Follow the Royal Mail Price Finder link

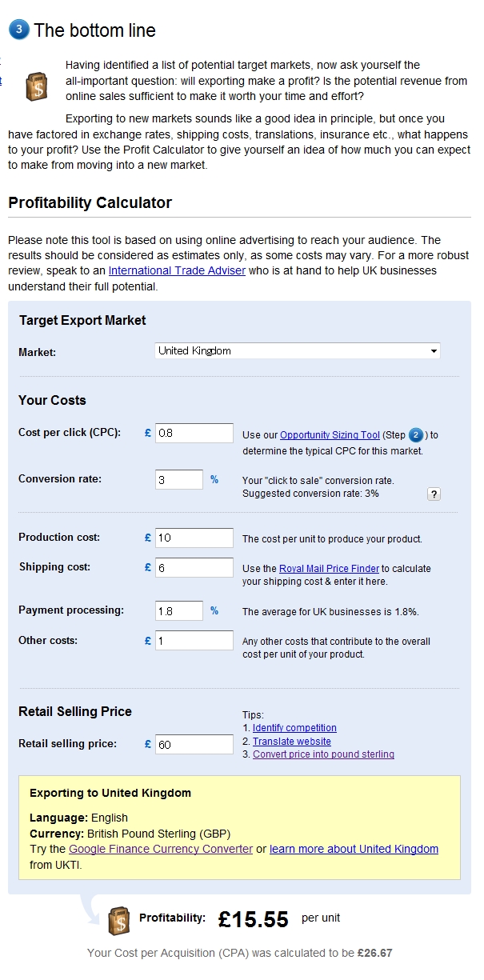(x=329, y=569)
